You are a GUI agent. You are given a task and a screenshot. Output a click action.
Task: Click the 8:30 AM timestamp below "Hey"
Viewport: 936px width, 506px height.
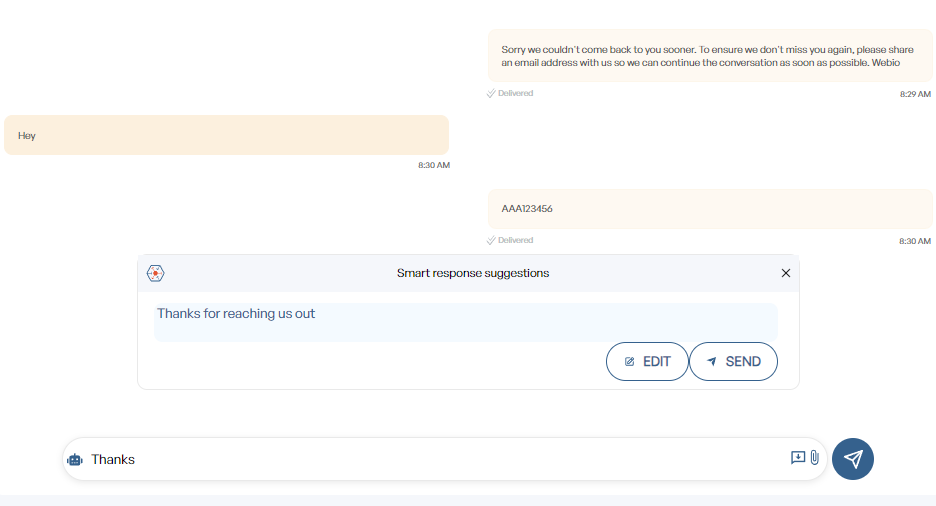[x=433, y=165]
